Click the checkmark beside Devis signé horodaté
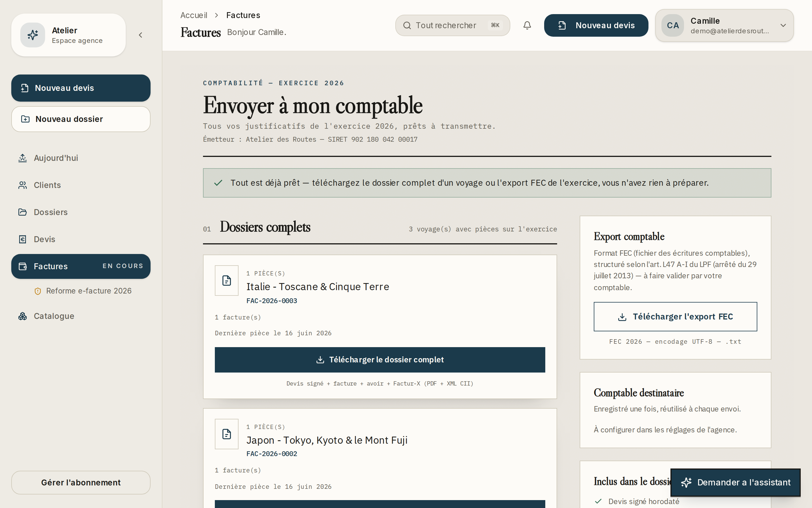 pos(598,501)
